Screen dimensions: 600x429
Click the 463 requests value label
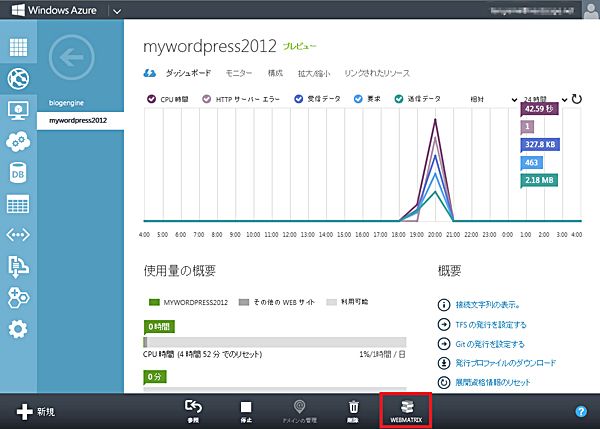point(532,162)
